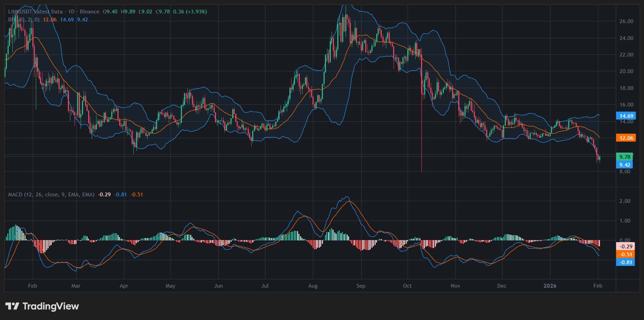Click the LINKUSDT symbol name in the legend

(x=18, y=11)
